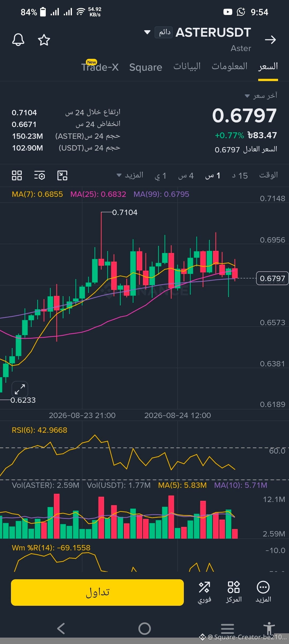The width and height of the screenshot is (289, 644).
Task: Tap the current price tag 0.6797 on axis
Action: (272, 278)
